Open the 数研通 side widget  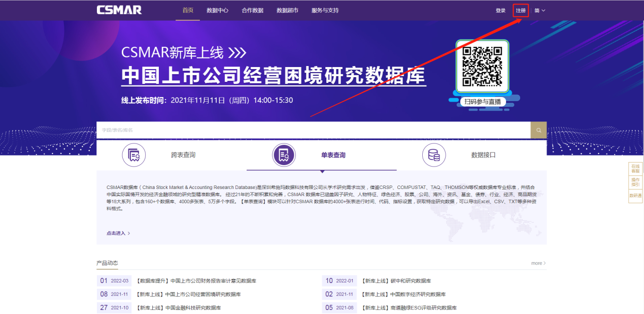pyautogui.click(x=635, y=196)
